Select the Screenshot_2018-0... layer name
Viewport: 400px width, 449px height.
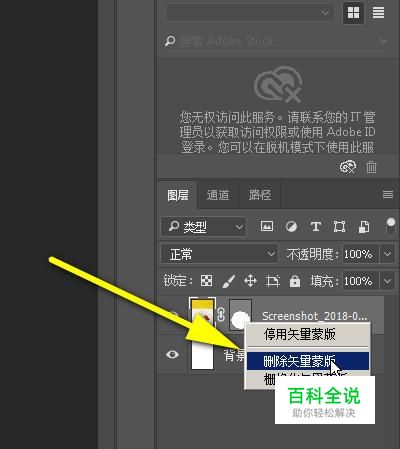tap(314, 316)
